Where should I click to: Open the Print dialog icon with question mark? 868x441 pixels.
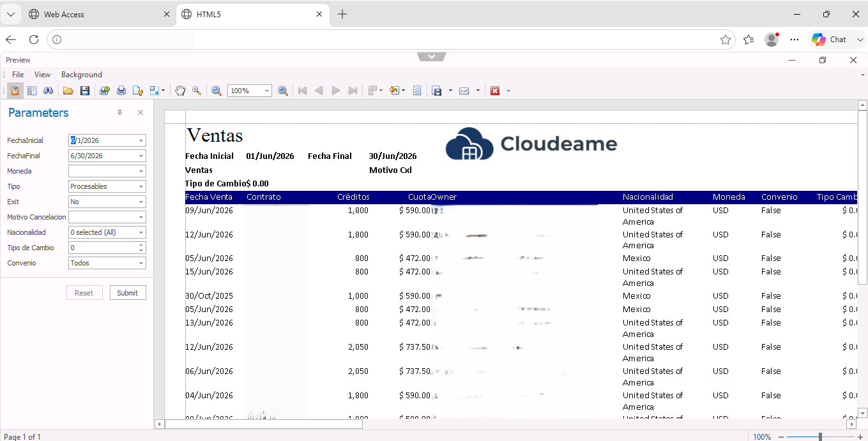click(x=105, y=91)
